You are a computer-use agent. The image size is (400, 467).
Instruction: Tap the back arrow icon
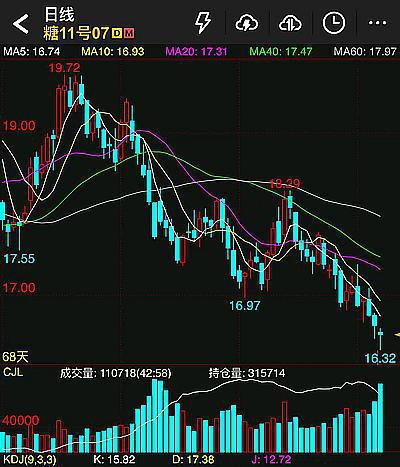(x=21, y=24)
